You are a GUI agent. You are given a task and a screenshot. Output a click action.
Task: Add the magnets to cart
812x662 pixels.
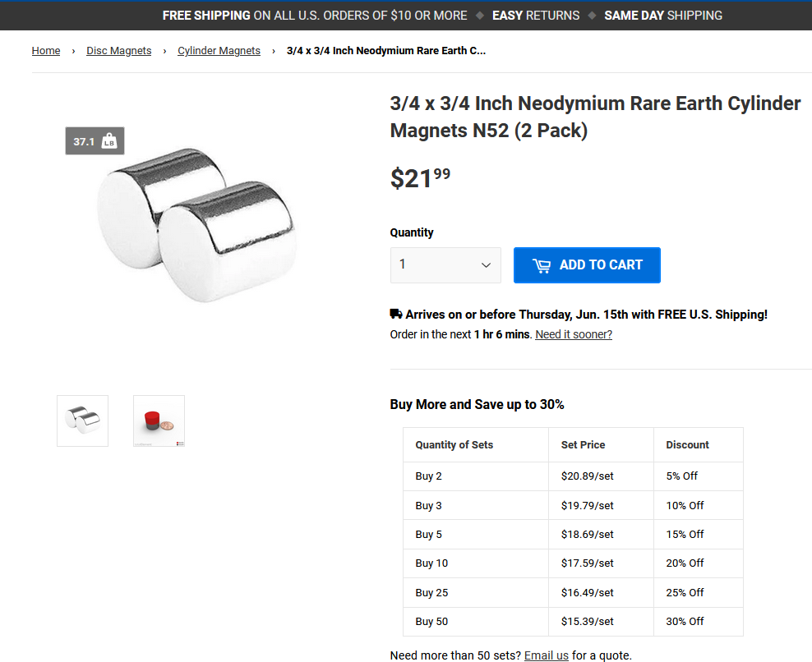(587, 265)
